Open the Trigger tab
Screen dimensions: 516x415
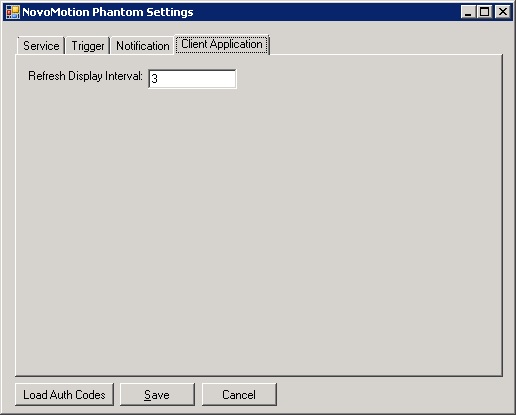point(88,46)
